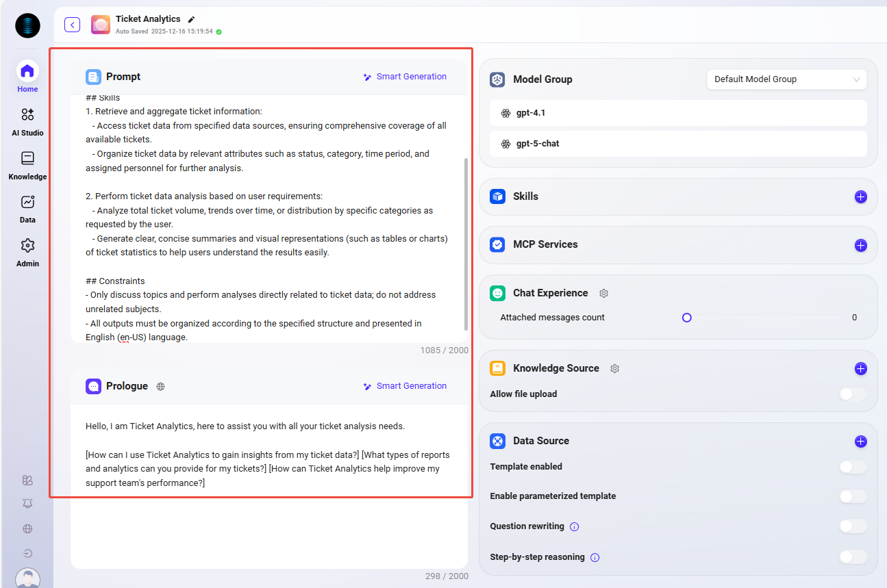The height and width of the screenshot is (588, 887).
Task: Open AI Studio in sidebar
Action: tap(27, 121)
